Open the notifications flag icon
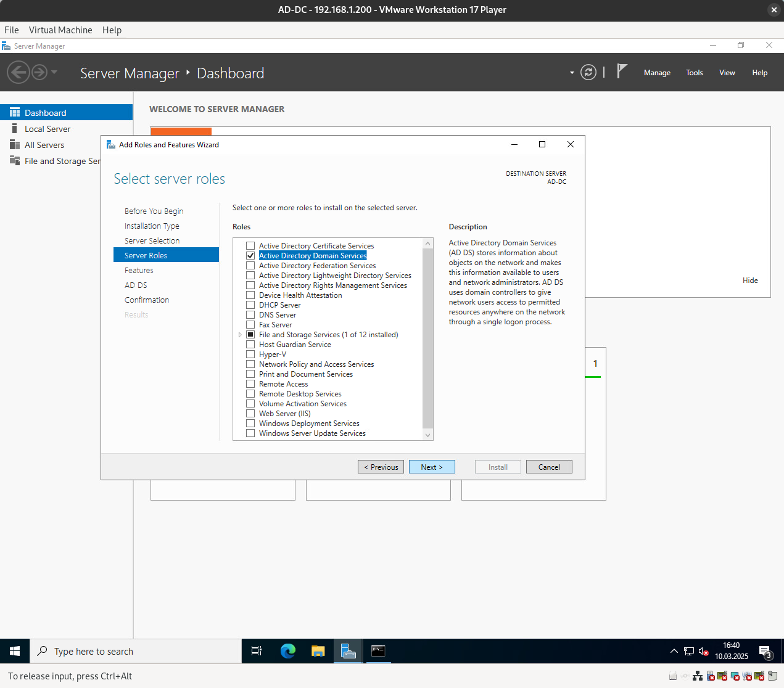The width and height of the screenshot is (784, 688). pos(622,72)
